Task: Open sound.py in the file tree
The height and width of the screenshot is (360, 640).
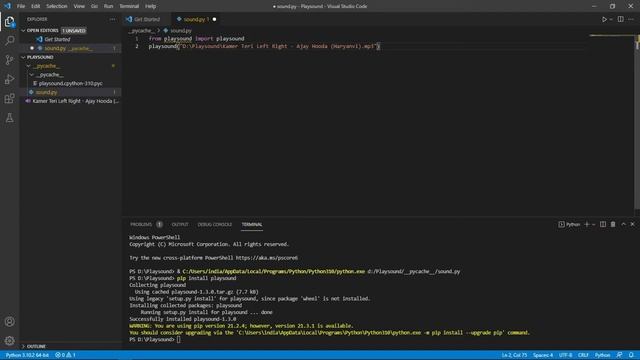Action: [71, 92]
